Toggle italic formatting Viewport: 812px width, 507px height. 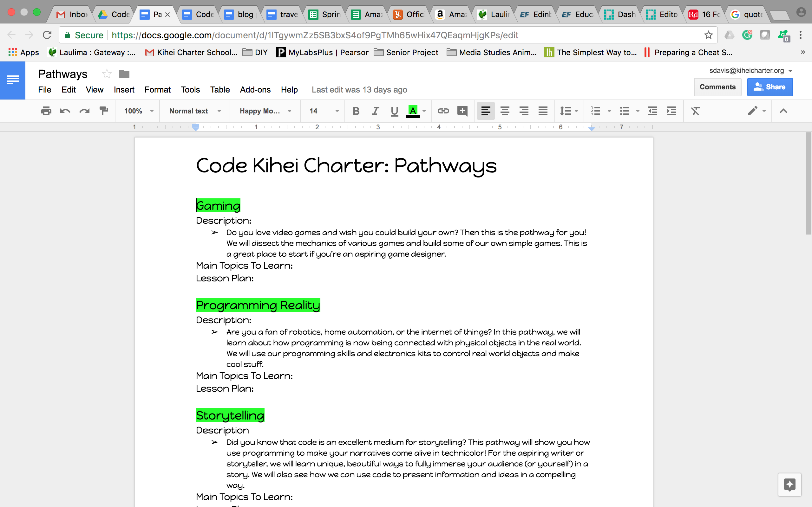pyautogui.click(x=375, y=111)
